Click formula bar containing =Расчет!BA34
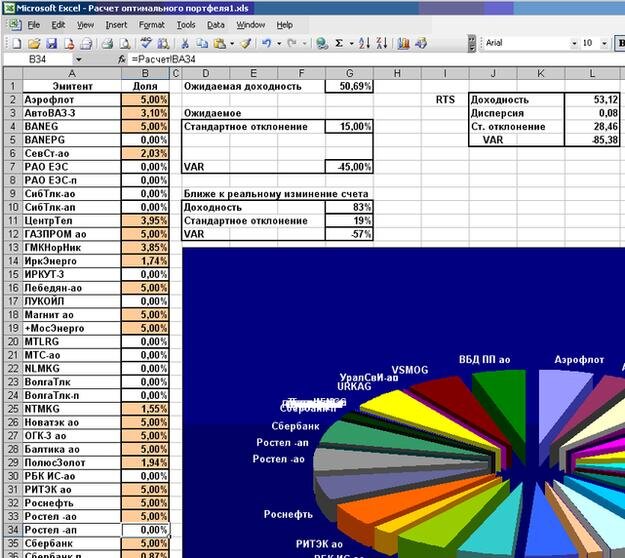The image size is (625, 558). click(x=375, y=59)
